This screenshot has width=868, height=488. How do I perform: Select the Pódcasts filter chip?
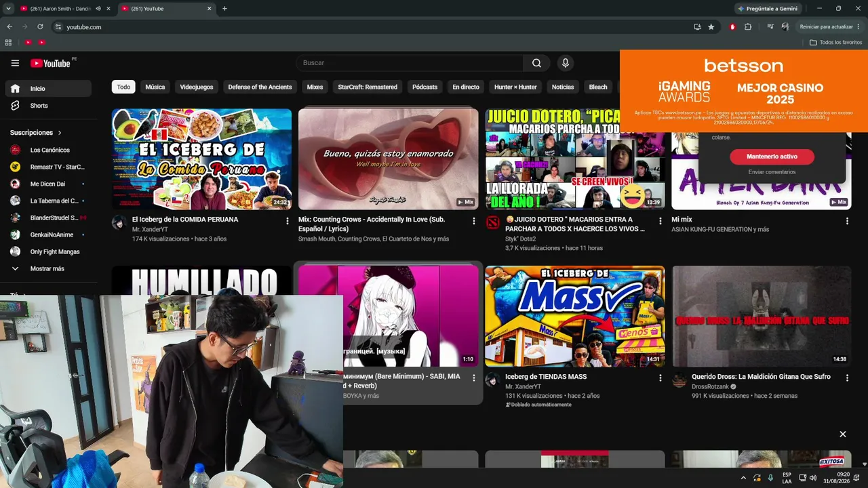425,87
